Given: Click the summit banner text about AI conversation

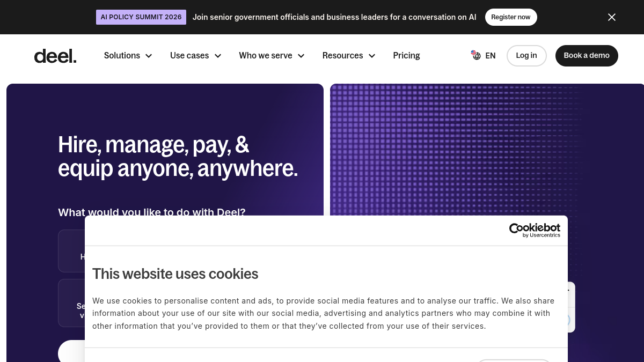Looking at the screenshot, I should pyautogui.click(x=334, y=17).
